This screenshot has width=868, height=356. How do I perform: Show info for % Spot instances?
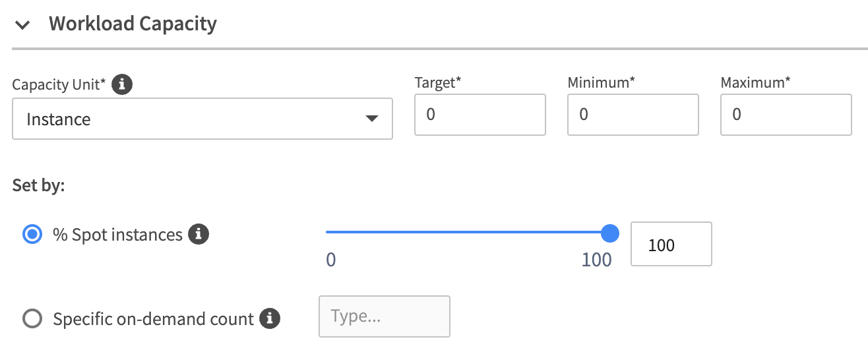point(199,234)
